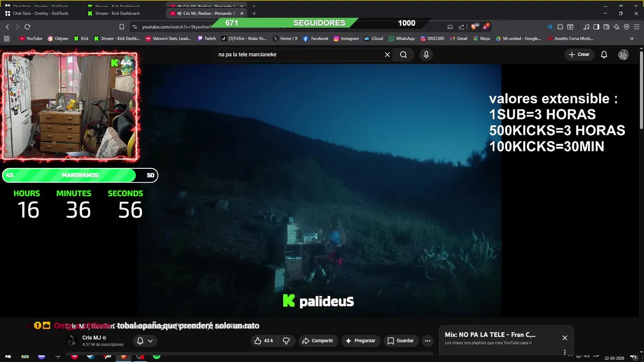Image resolution: width=644 pixels, height=362 pixels.
Task: Open the apps grid in bookmarks bar
Action: click(x=7, y=38)
